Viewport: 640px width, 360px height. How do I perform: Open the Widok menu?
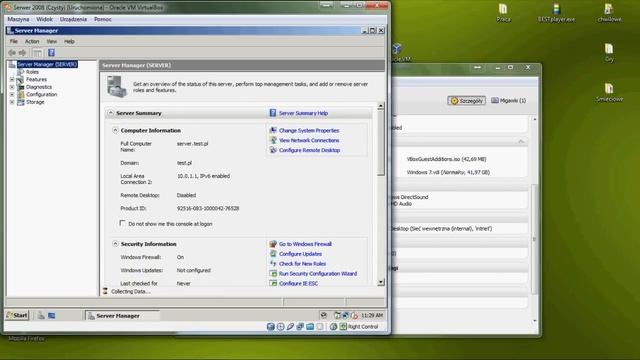tap(44, 19)
